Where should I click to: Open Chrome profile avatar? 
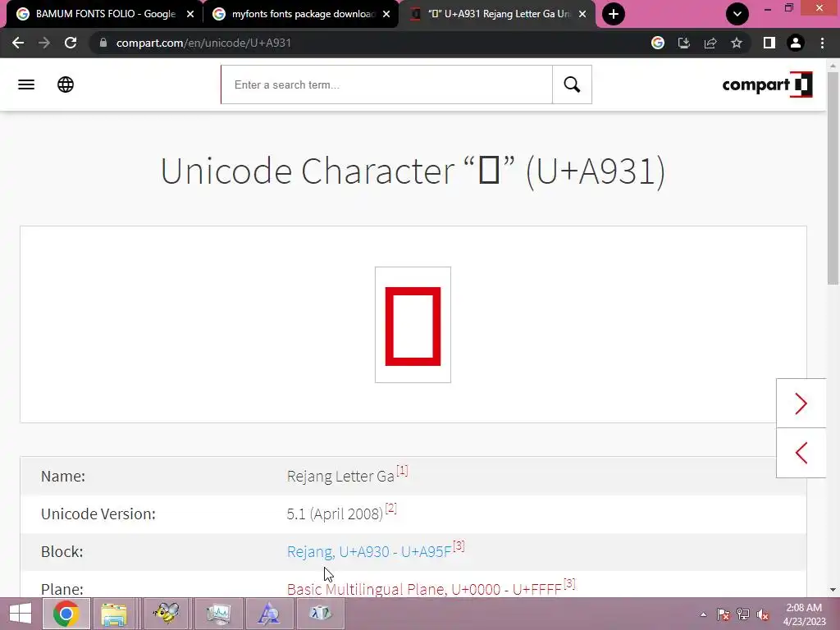tap(796, 43)
